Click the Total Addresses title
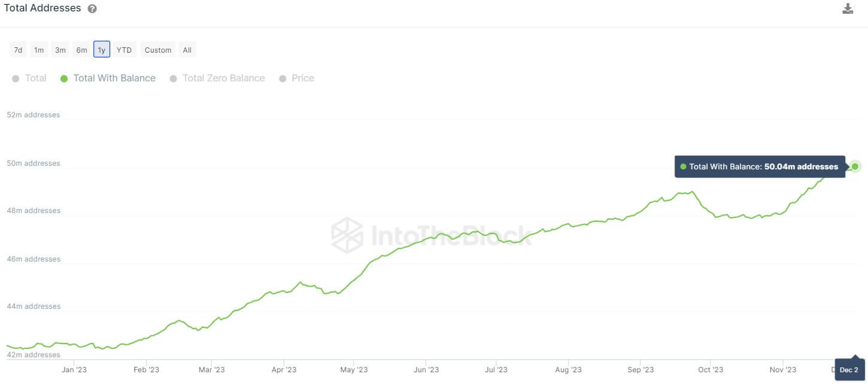The image size is (868, 386). (x=42, y=8)
